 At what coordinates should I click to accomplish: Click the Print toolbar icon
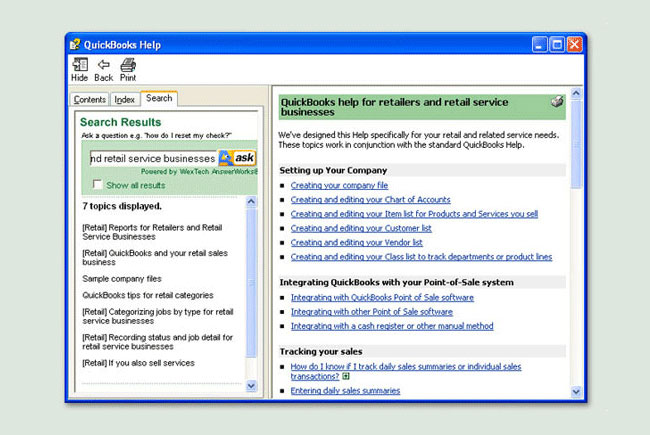click(x=128, y=65)
